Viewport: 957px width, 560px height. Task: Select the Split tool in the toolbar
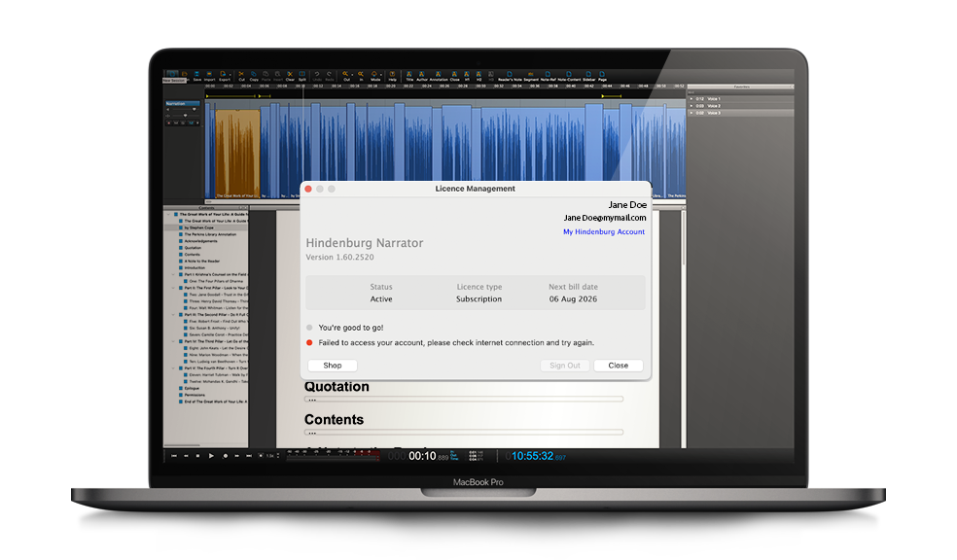(x=301, y=75)
